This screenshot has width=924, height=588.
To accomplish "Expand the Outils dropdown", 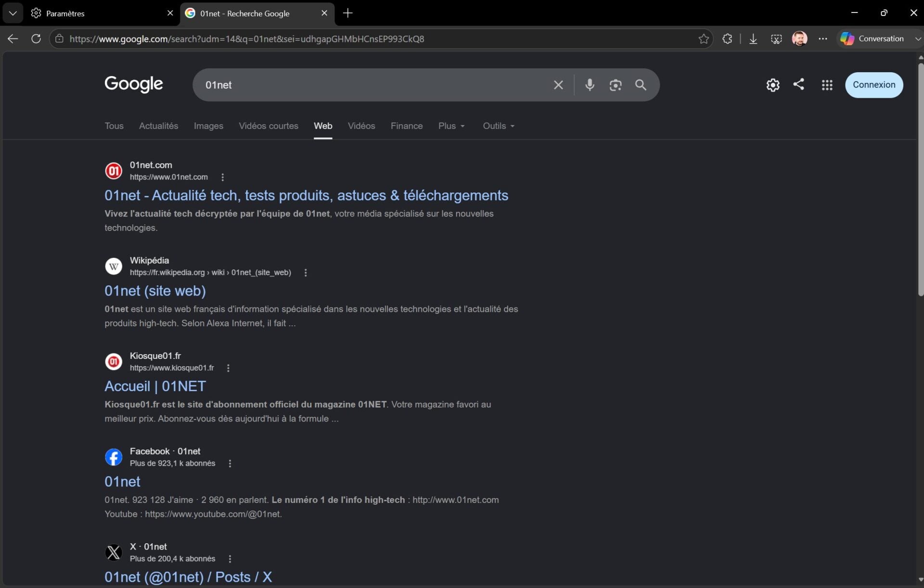I will (499, 126).
